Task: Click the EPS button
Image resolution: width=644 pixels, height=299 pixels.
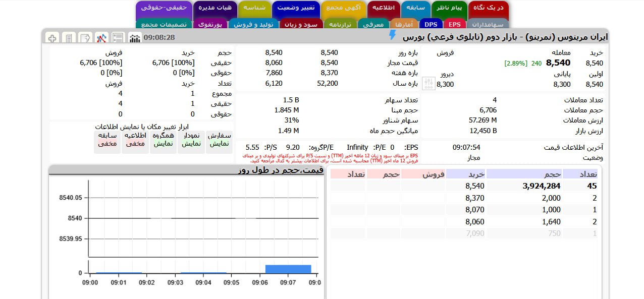Action: 454,24
